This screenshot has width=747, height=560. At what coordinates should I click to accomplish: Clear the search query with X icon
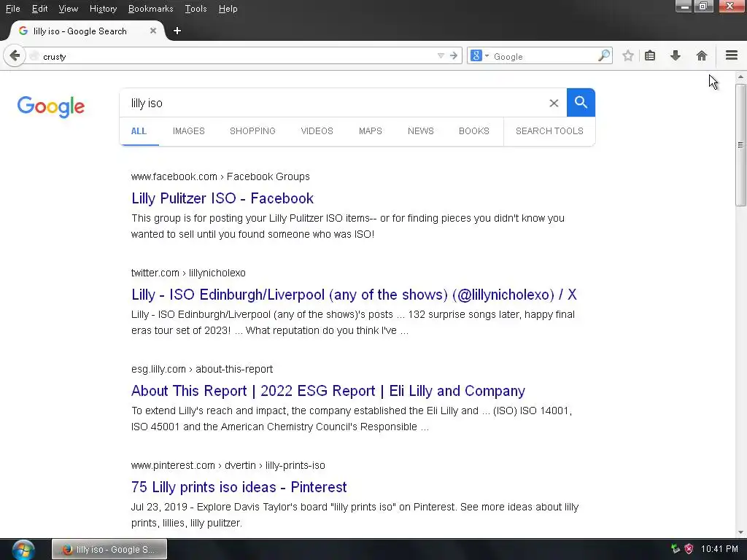[x=554, y=103]
